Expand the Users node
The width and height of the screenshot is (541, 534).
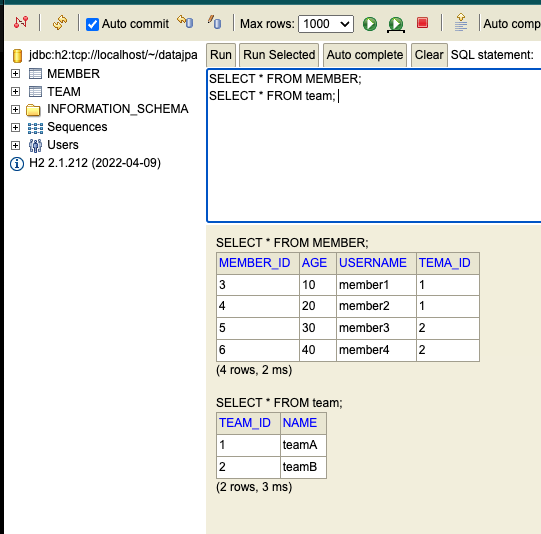point(15,145)
